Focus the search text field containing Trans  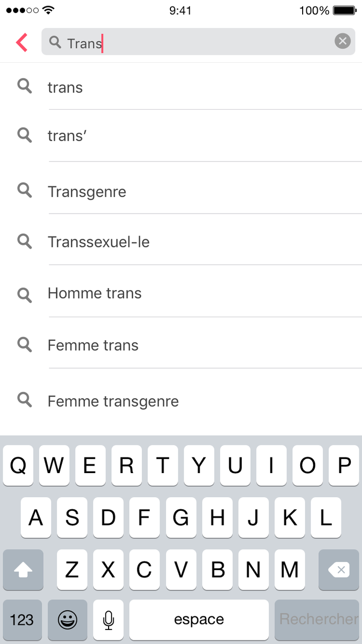(198, 42)
